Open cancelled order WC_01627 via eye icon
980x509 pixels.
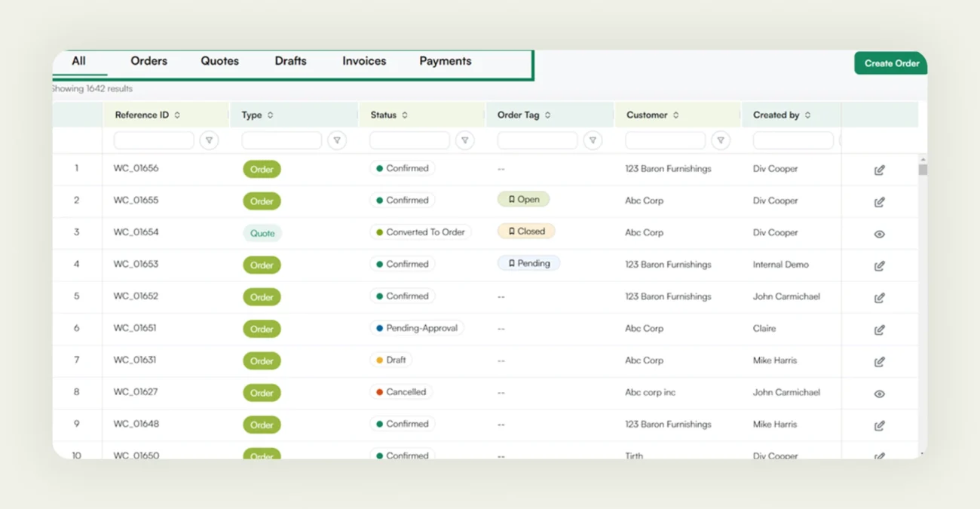tap(879, 393)
